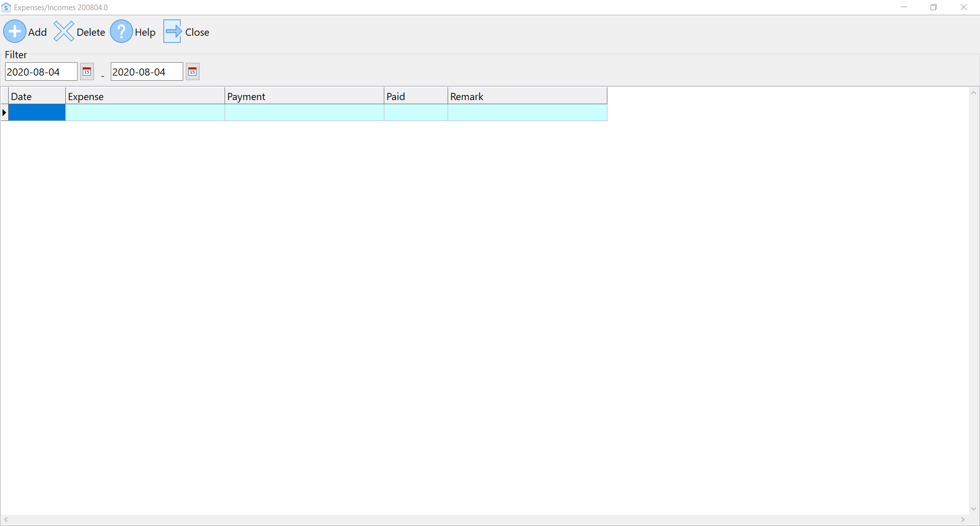Screen dimensions: 980x526
Task: Click the Remark column header
Action: [x=528, y=96]
